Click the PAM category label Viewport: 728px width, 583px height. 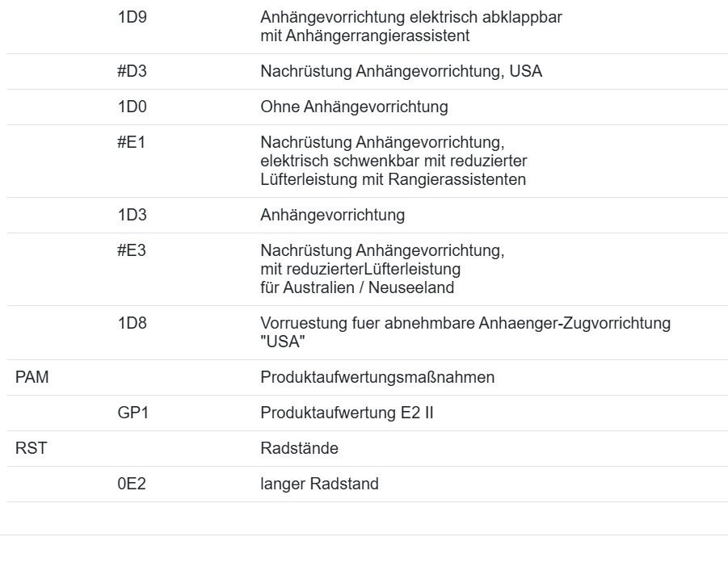tap(32, 377)
